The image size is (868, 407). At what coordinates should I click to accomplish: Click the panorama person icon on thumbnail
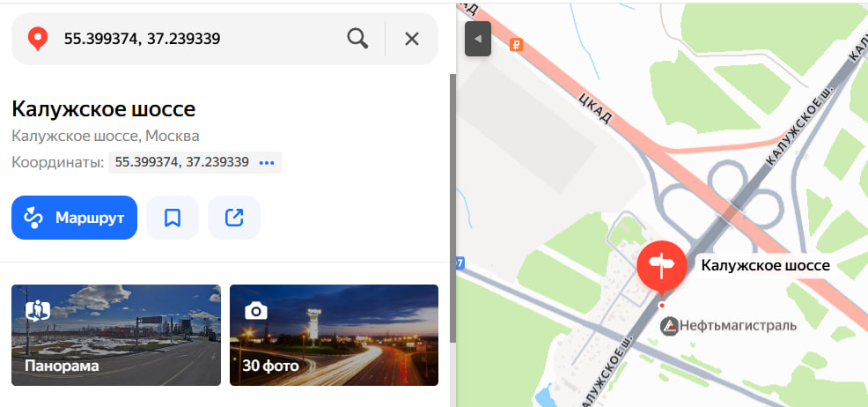click(38, 311)
